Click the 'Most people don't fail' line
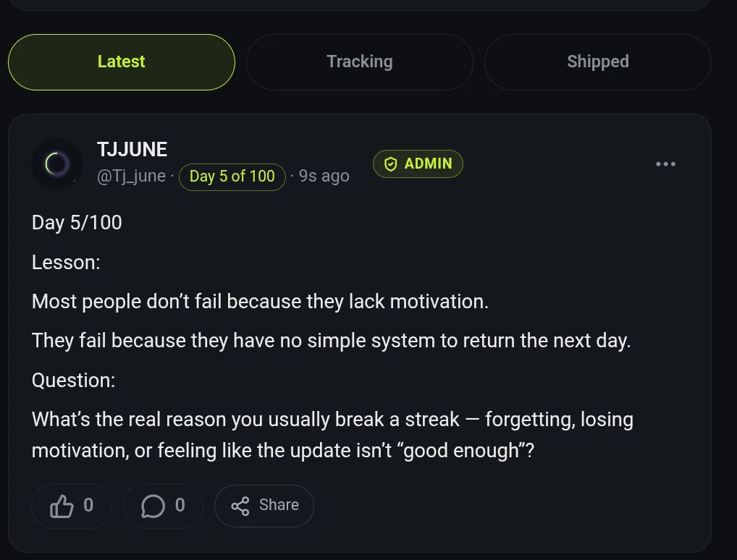 pyautogui.click(x=260, y=302)
